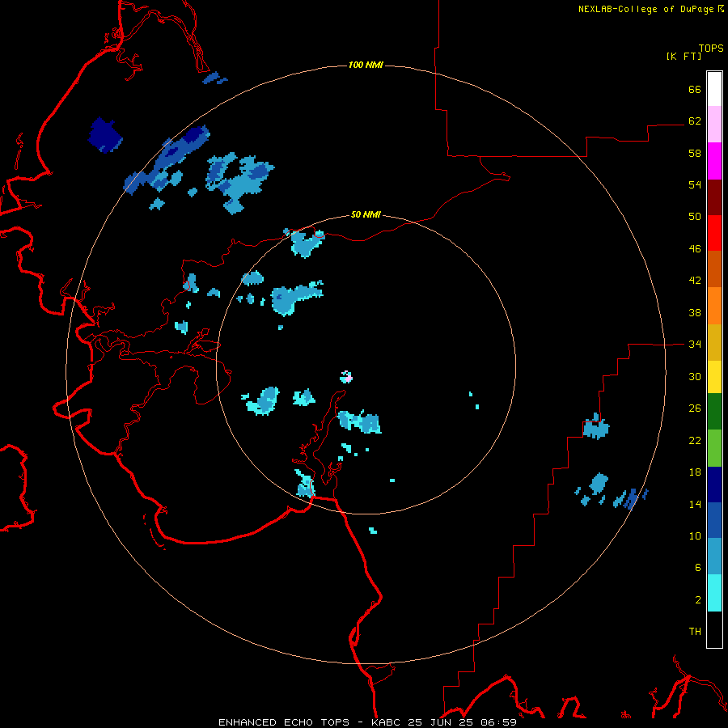Click the light green legend swatch between 22 and 18
The image size is (728, 728).
coord(714,448)
